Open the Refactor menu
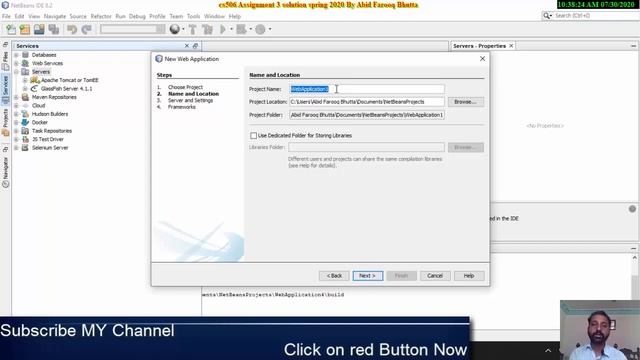640x360 pixels. [x=101, y=16]
